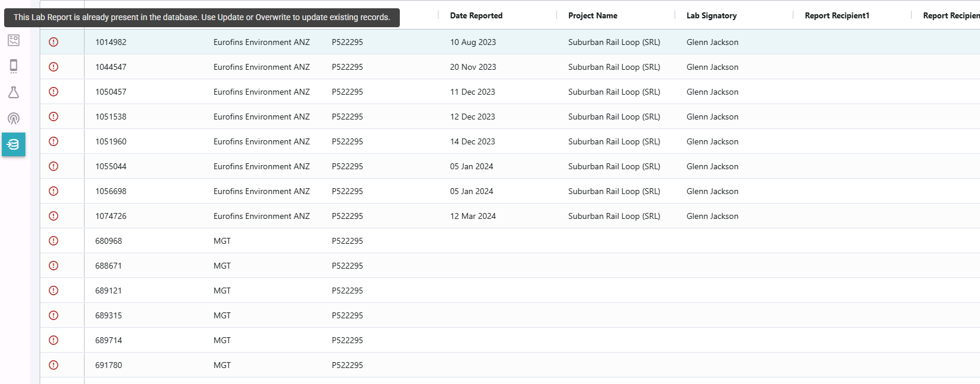Select lab report number 1051960

click(x=111, y=141)
